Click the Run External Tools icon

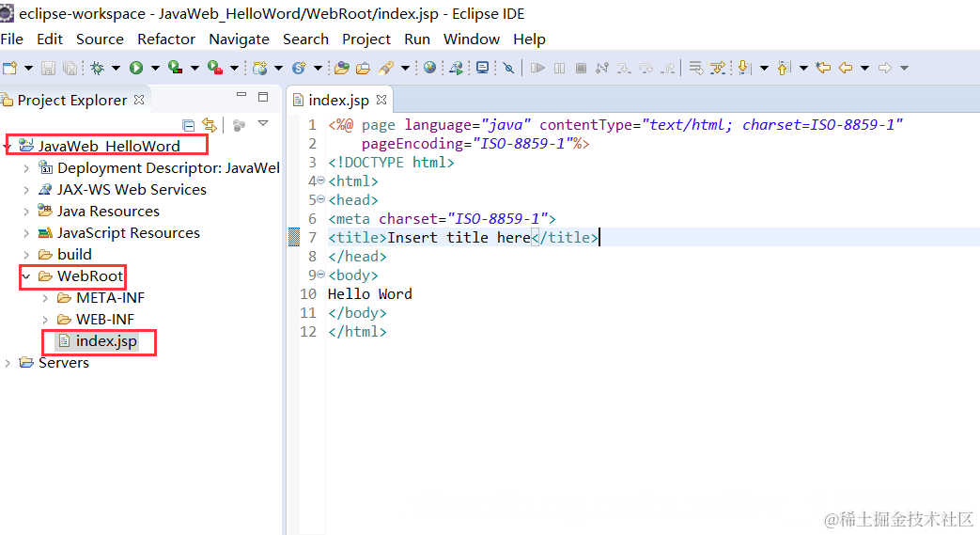[215, 68]
